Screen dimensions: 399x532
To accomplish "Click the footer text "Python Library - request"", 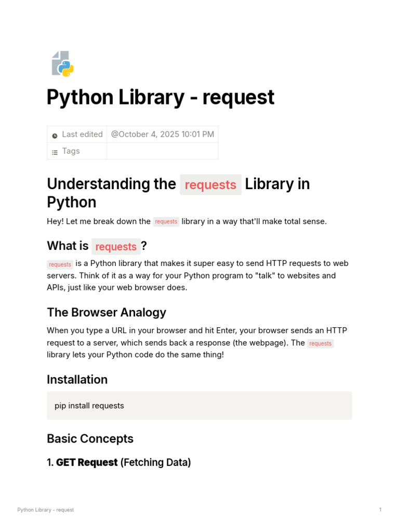I will pos(46,510).
